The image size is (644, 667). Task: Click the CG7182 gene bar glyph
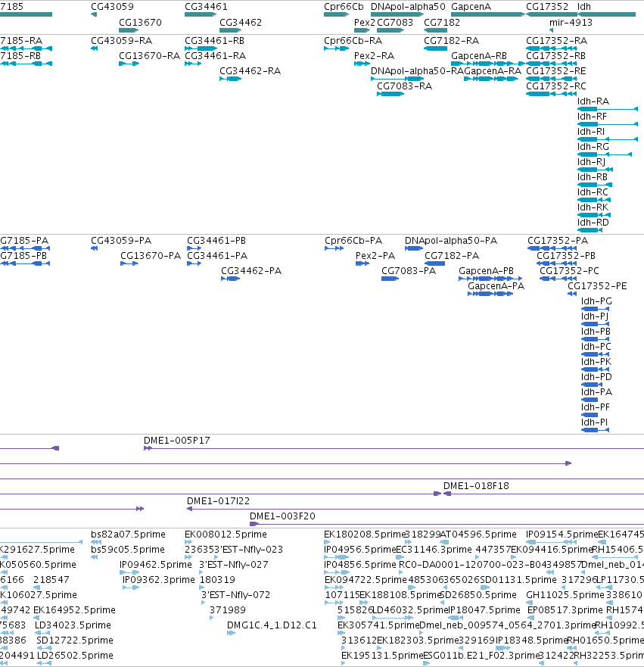[x=435, y=30]
